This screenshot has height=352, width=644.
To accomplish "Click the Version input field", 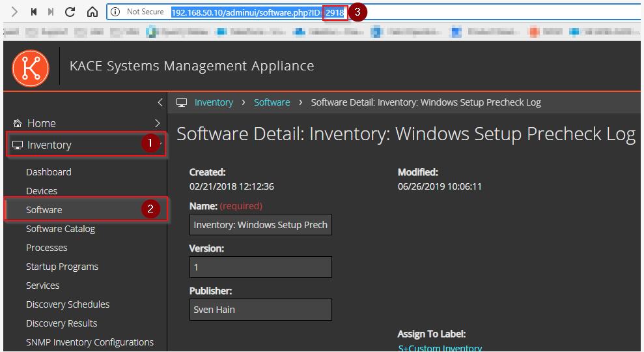I will [260, 267].
